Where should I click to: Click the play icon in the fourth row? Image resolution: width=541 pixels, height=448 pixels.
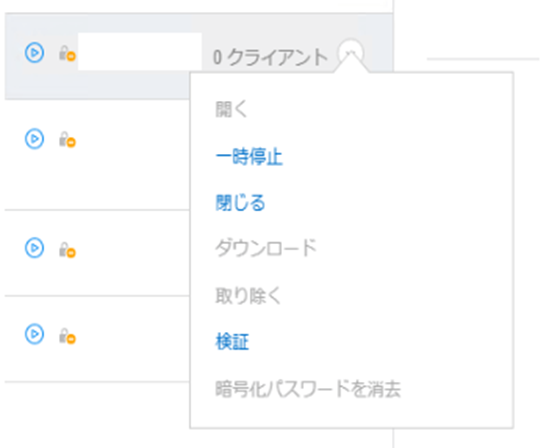coord(35,334)
